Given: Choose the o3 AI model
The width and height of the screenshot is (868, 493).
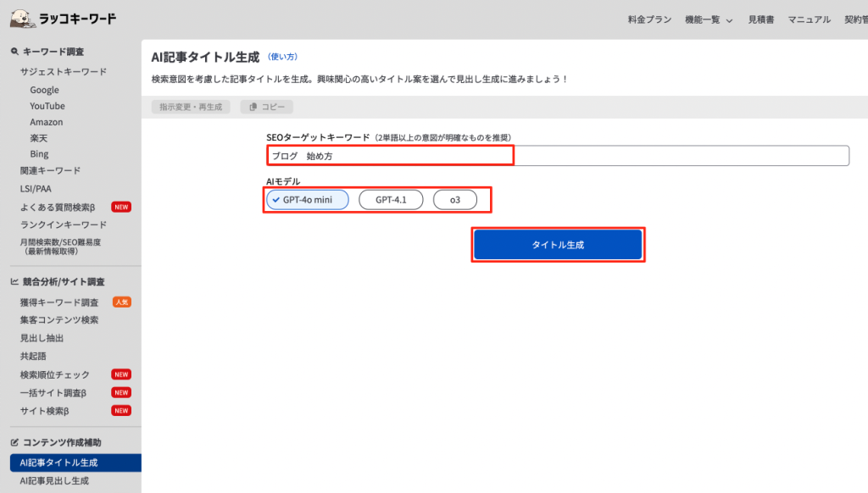Looking at the screenshot, I should [455, 200].
